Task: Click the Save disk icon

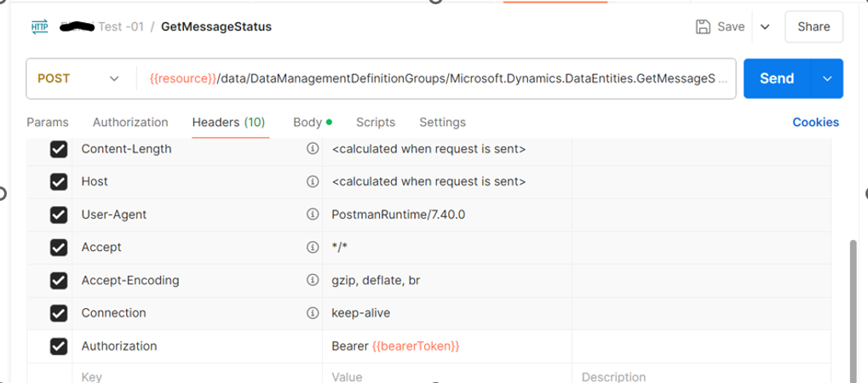Action: click(703, 26)
